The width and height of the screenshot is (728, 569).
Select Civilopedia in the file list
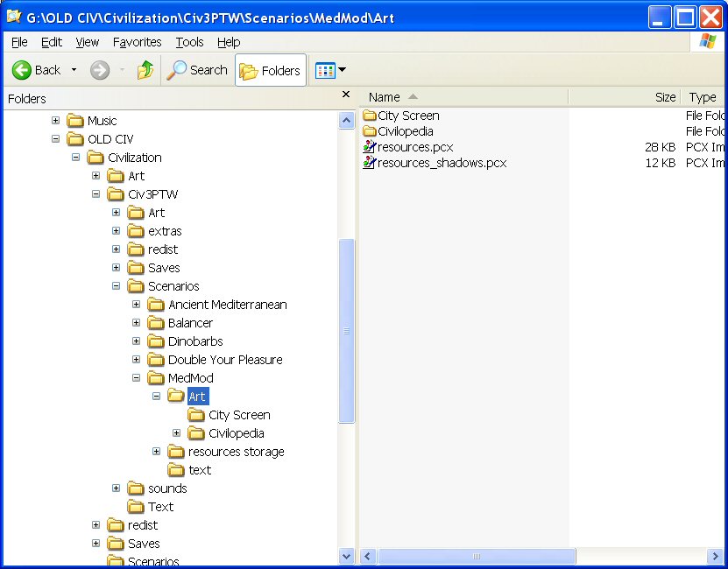(406, 131)
